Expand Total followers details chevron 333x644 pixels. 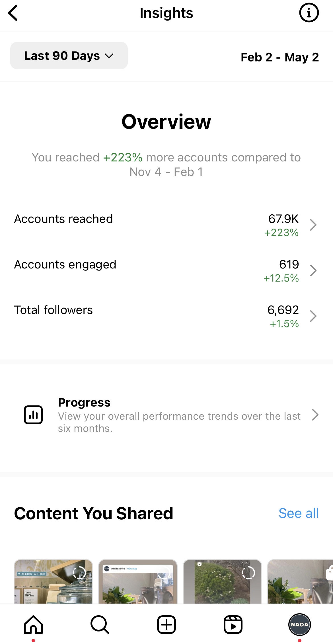(x=313, y=316)
